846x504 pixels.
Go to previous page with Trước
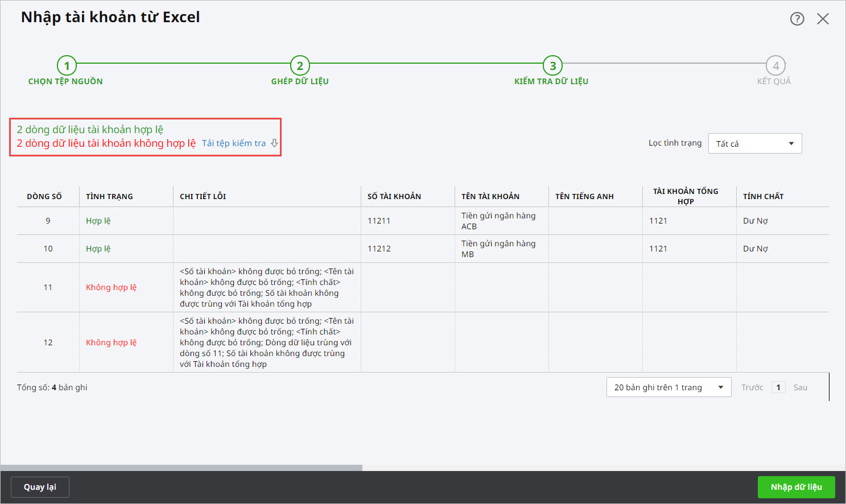[752, 387]
